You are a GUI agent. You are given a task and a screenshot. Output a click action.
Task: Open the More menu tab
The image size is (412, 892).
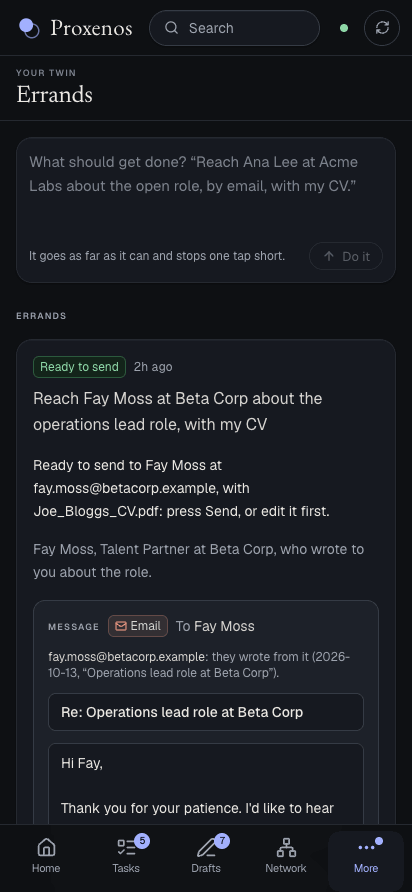(x=366, y=856)
